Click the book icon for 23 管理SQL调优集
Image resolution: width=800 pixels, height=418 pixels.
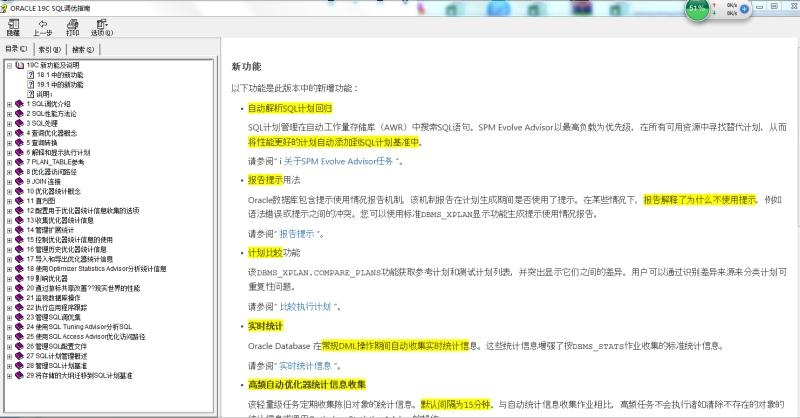click(x=19, y=317)
